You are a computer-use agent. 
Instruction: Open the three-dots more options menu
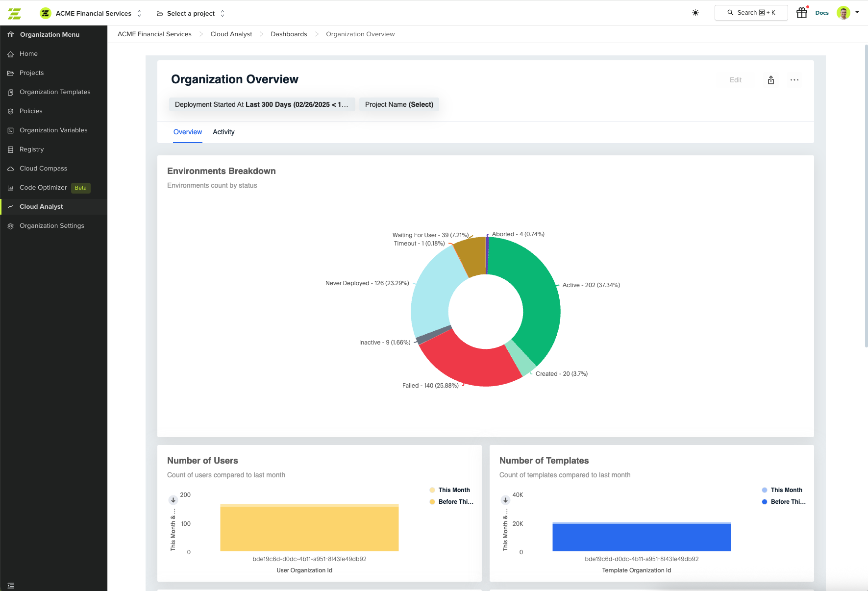(x=794, y=80)
